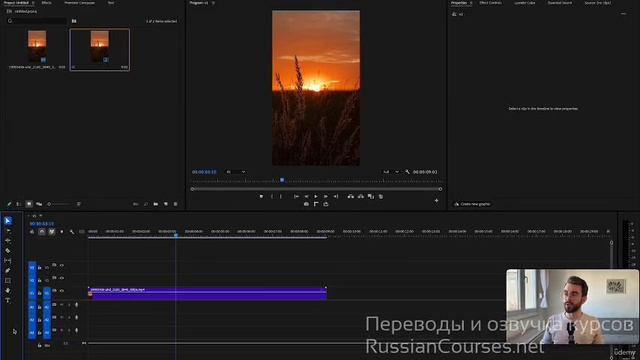The image size is (640, 360).
Task: Toggle Snap in timeline
Action: (42, 232)
